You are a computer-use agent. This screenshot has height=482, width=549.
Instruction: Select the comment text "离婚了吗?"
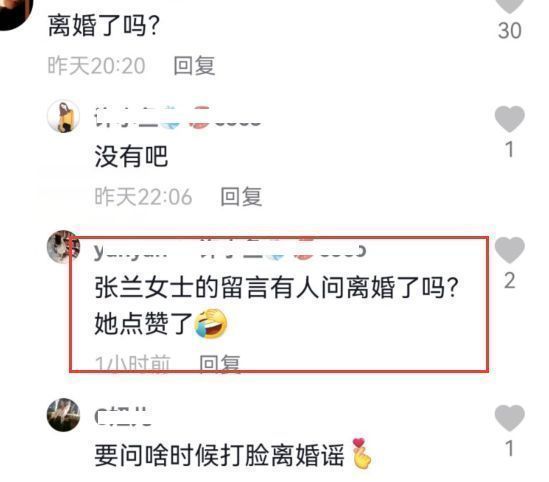(104, 26)
